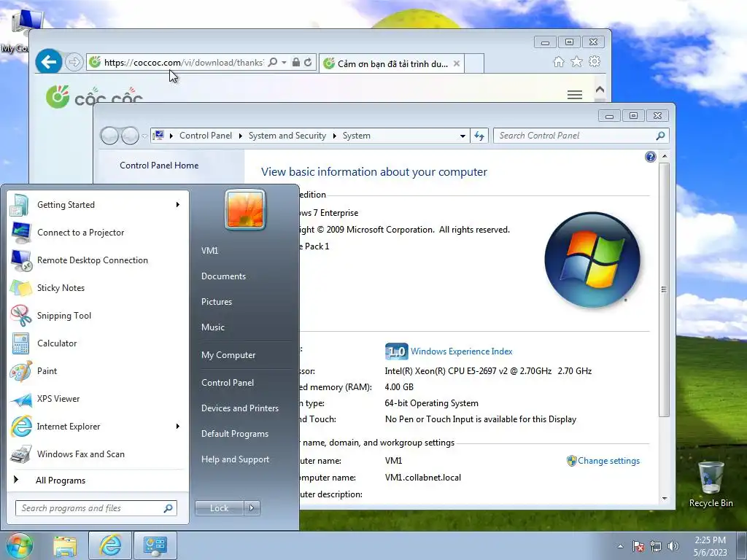Screen dimensions: 747x560
Task: Click the taskbar clock showing 2:25 PM
Action: 711,546
